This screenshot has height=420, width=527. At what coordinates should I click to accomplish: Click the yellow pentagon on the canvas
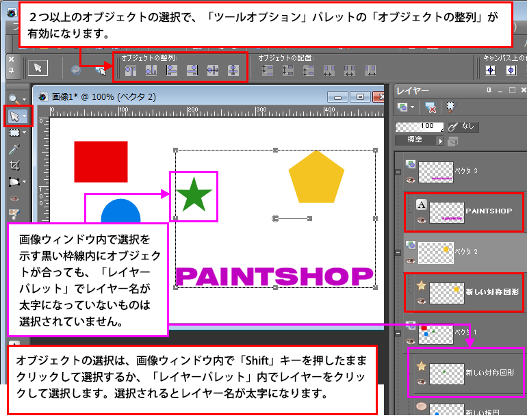coord(316,178)
